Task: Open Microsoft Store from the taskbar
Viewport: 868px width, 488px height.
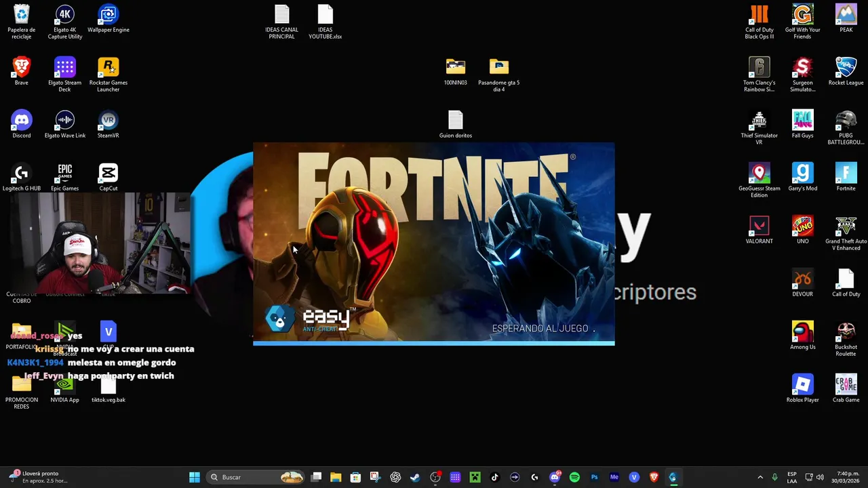Action: 355,477
